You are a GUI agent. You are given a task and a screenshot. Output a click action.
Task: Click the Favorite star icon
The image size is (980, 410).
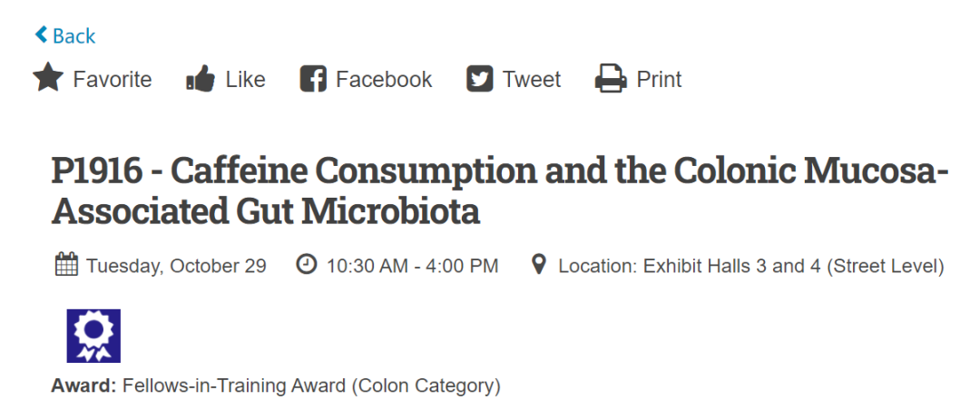pyautogui.click(x=47, y=79)
